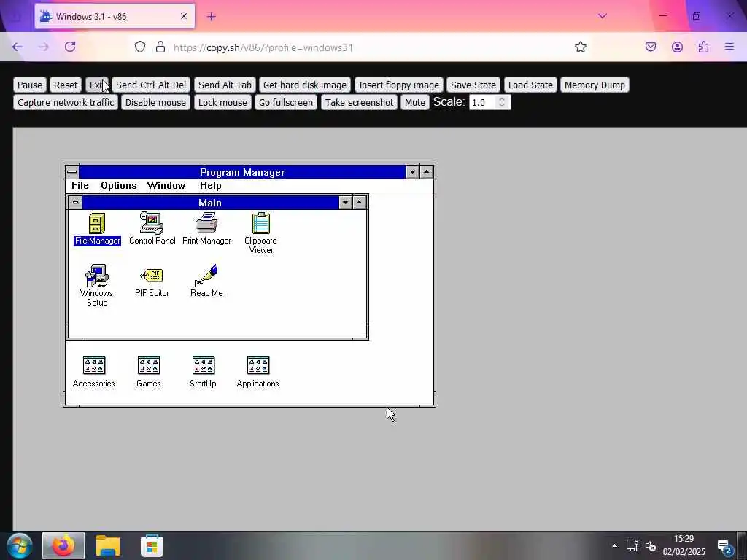Open the Firefox account icon
The image size is (747, 560).
(677, 47)
